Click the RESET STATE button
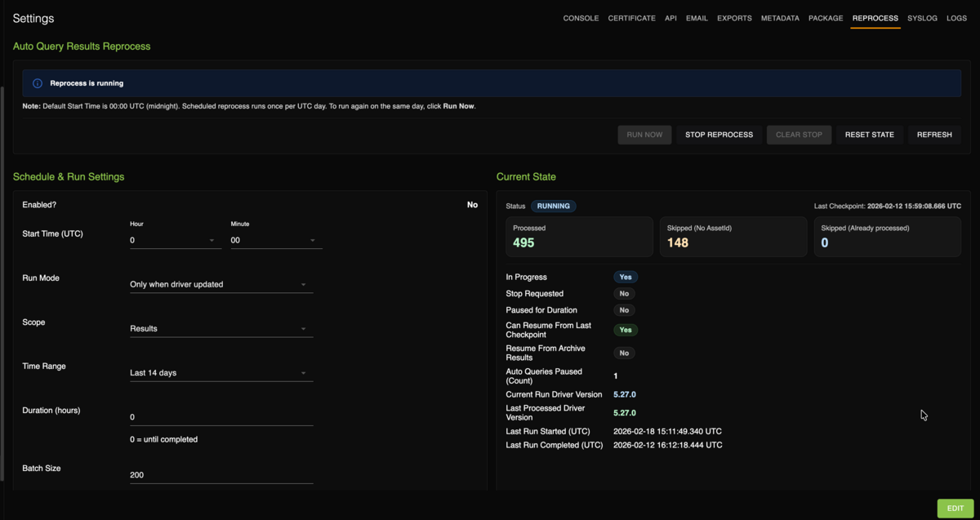The image size is (980, 520). tap(869, 135)
